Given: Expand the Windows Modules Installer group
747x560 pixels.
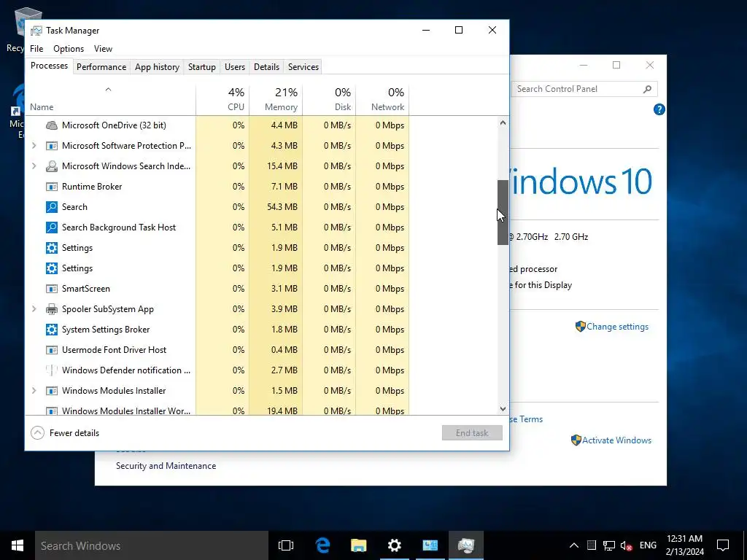Looking at the screenshot, I should (x=34, y=391).
